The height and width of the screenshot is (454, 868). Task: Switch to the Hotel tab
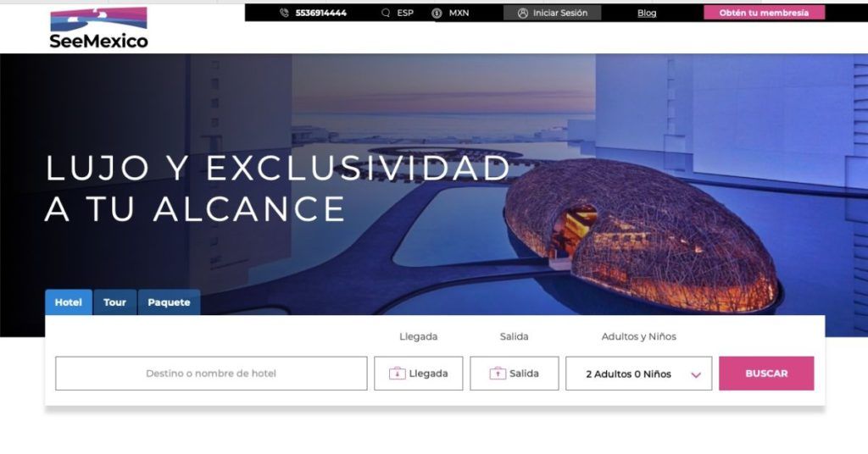(69, 302)
